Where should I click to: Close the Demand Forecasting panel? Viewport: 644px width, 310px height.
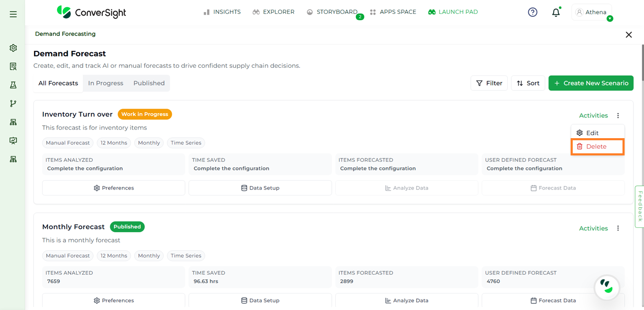coord(628,35)
